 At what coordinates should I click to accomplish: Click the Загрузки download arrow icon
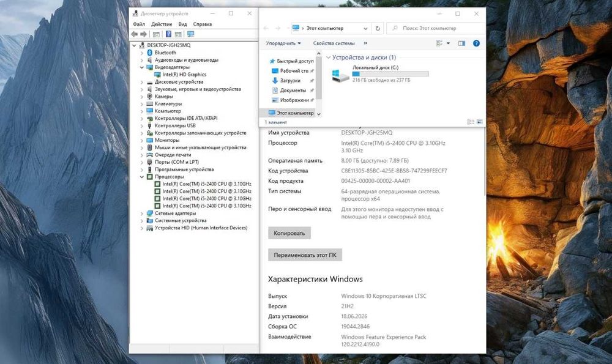(275, 81)
